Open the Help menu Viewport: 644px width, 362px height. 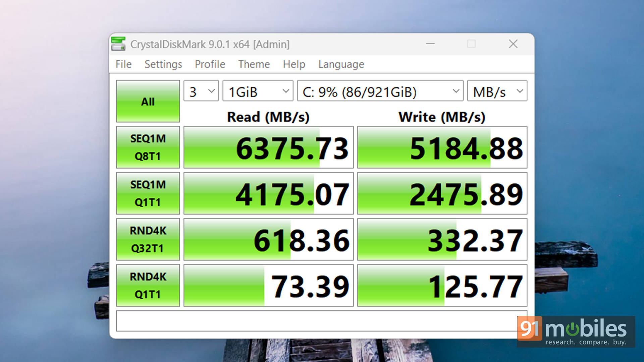(294, 64)
